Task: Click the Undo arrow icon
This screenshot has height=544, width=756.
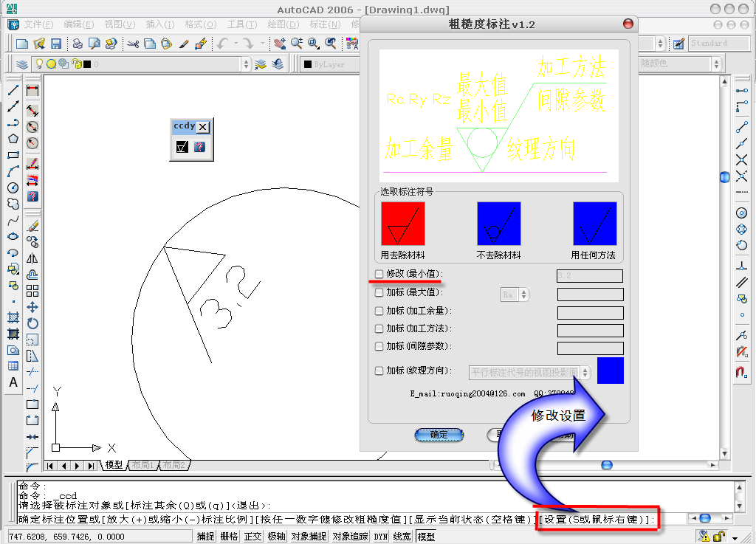Action: point(222,44)
